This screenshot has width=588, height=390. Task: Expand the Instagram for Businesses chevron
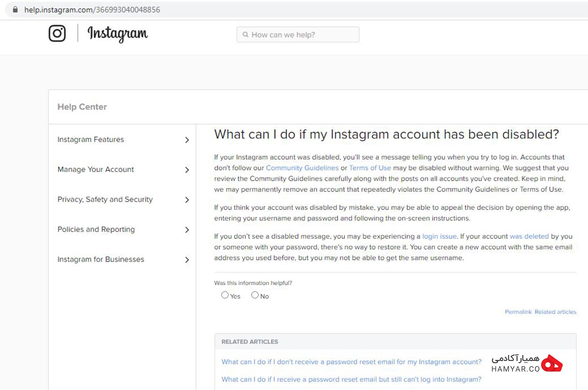(x=187, y=260)
